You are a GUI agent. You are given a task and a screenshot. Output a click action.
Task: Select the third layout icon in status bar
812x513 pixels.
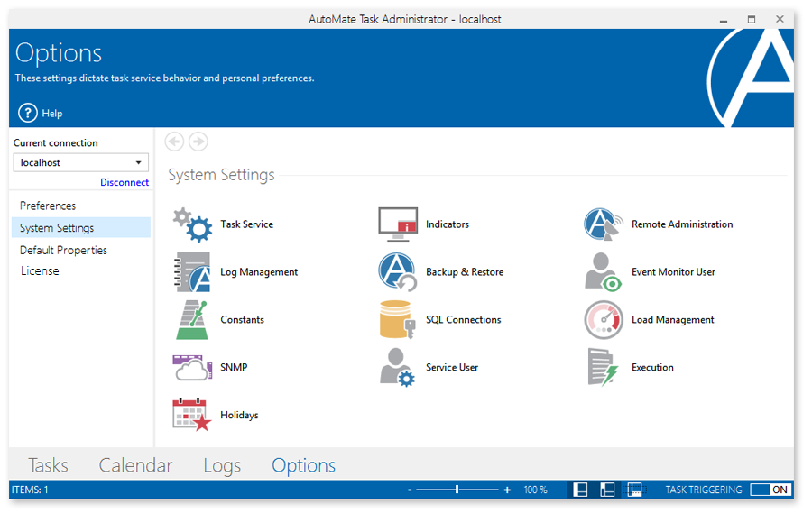point(634,490)
